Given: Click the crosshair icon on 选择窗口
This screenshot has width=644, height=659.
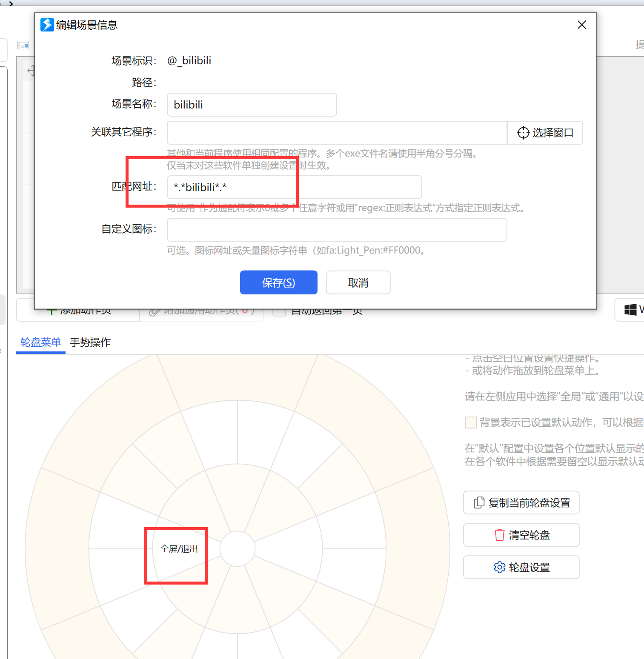Looking at the screenshot, I should coord(523,133).
